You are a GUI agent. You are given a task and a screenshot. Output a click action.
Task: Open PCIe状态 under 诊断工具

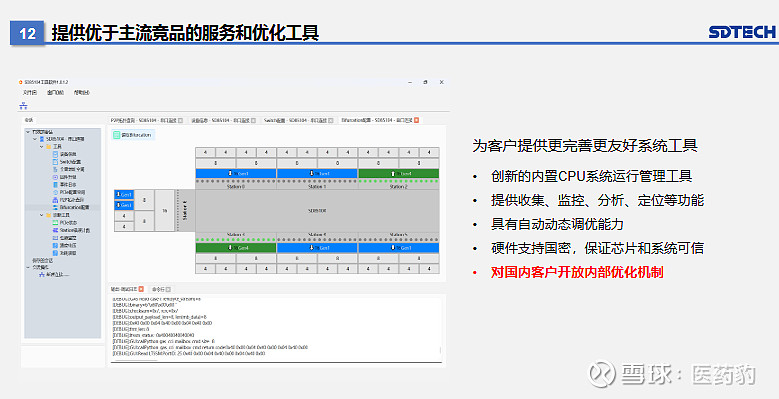tap(68, 223)
